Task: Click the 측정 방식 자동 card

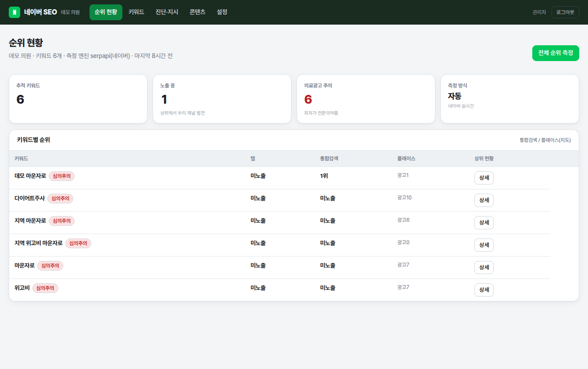Action: (510, 99)
